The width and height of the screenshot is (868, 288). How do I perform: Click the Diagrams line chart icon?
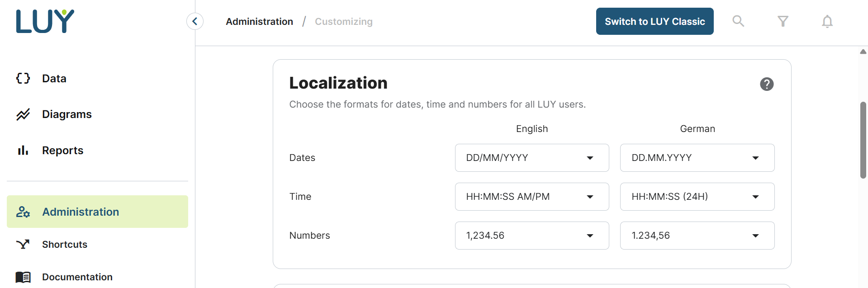23,114
